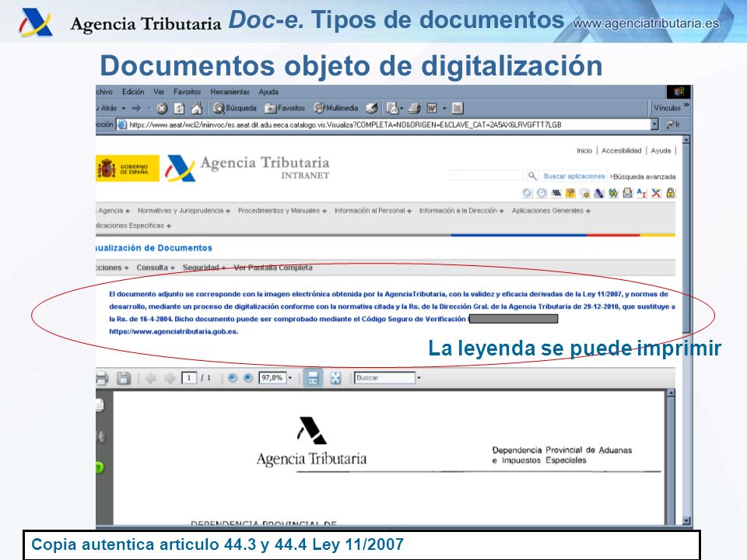
Task: Click the yellow square icon in icon row
Action: pos(570,193)
